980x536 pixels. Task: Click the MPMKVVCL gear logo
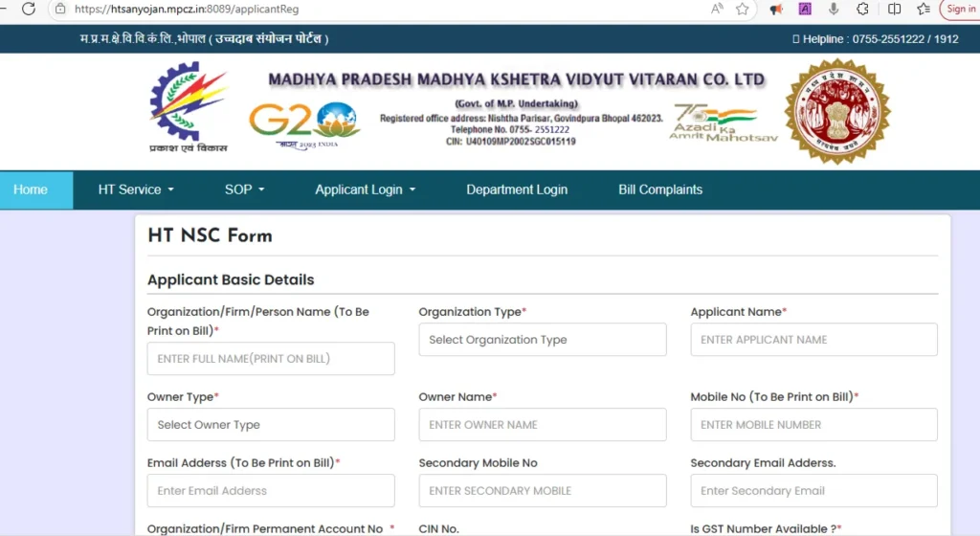coord(189,106)
